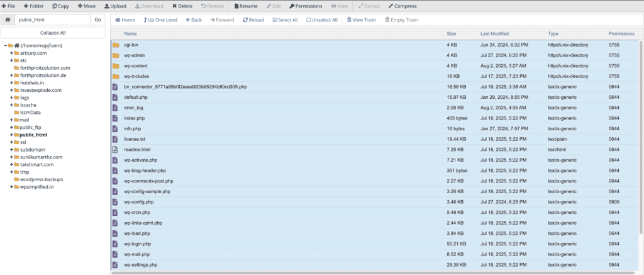This screenshot has height=275, width=644.
Task: Sort the list by the Name column header
Action: (131, 34)
